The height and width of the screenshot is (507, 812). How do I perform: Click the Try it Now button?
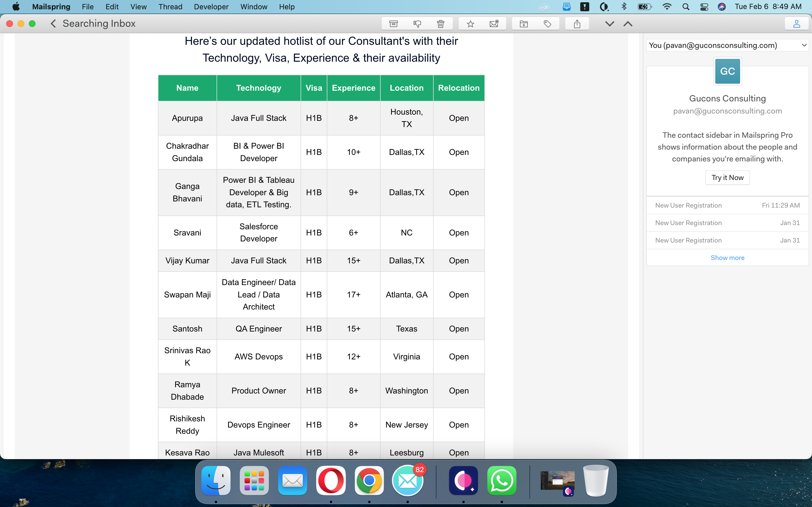click(727, 177)
